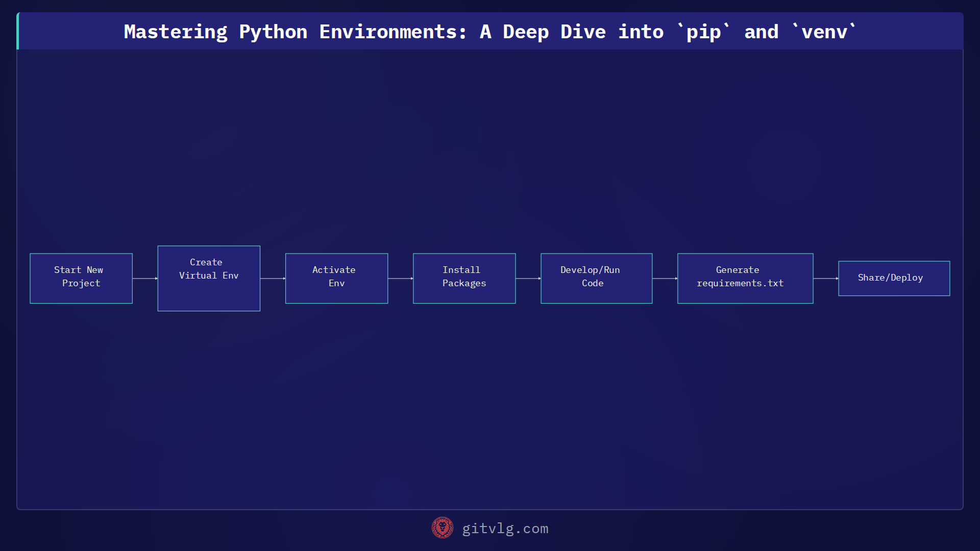This screenshot has height=551, width=980.
Task: Click the gitvlg lion logo icon
Action: 443,528
